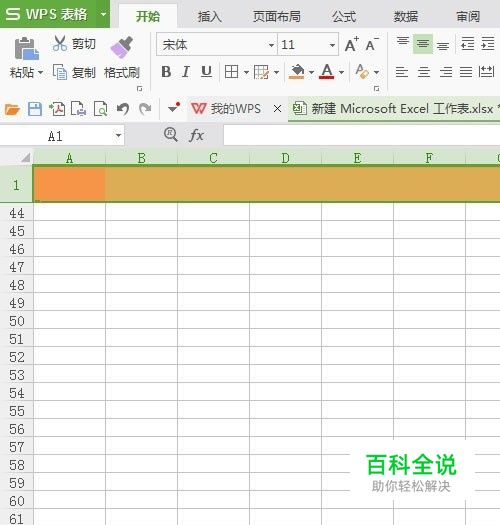Toggle bold formatting

point(166,72)
